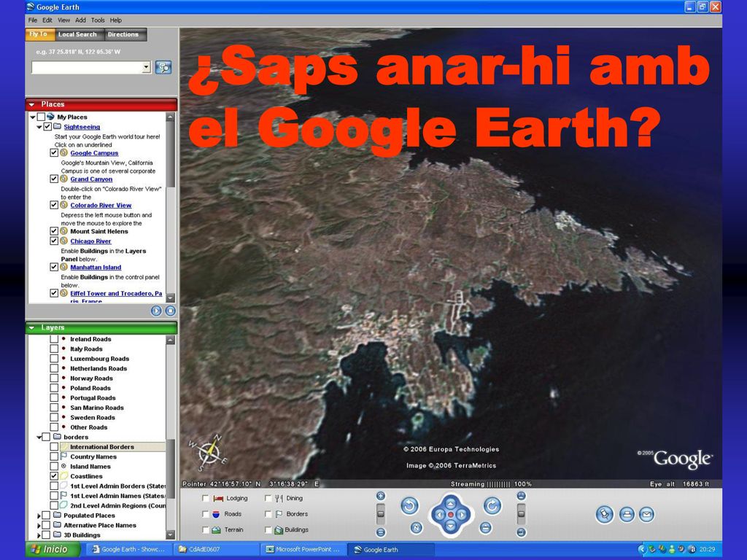This screenshot has width=747, height=560.
Task: Click the Google Campus placemark icon
Action: tap(64, 153)
